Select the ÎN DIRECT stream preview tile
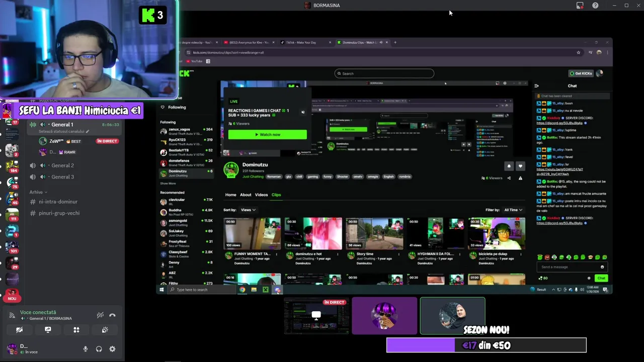Viewport: 644px width, 362px height. [316, 316]
